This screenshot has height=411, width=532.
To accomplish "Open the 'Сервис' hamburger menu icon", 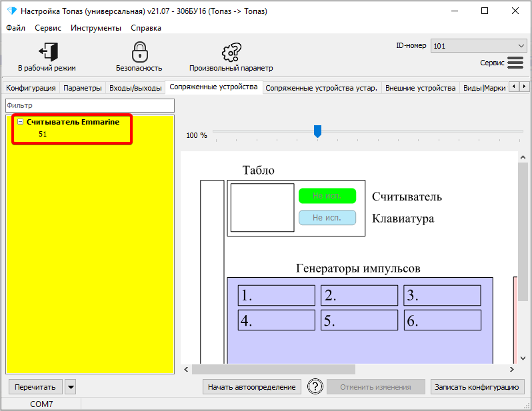I will pos(515,63).
